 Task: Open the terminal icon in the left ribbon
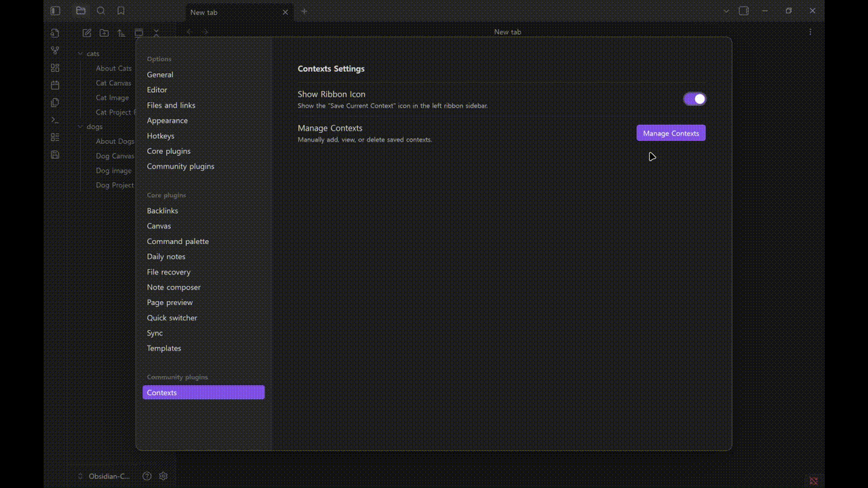coord(55,120)
